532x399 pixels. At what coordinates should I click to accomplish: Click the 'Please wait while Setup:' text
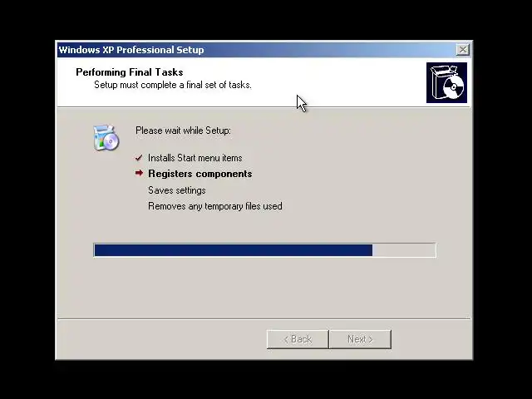point(183,131)
